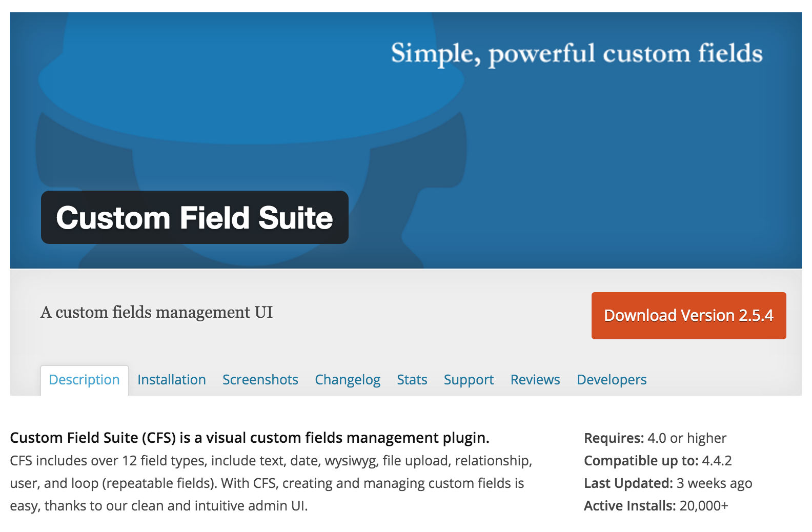Click the Last Updated: 3 weeks ago text
812x532 pixels.
[x=668, y=483]
